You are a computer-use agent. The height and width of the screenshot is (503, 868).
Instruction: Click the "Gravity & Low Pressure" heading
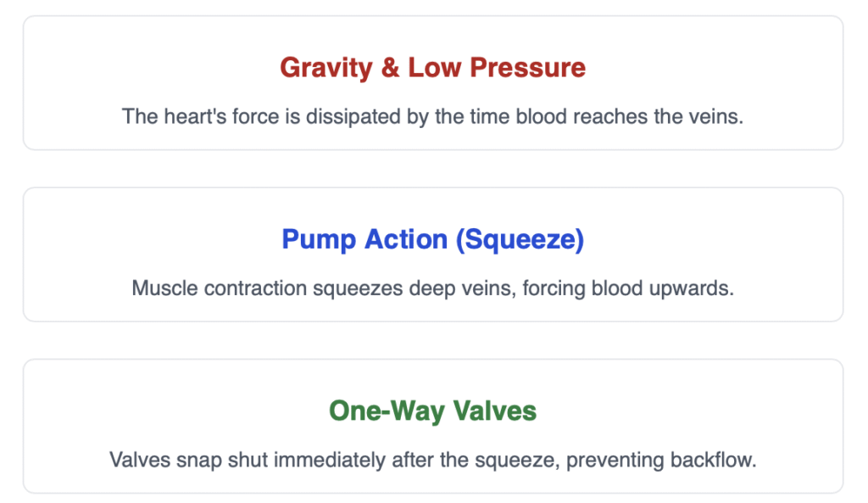pyautogui.click(x=432, y=68)
